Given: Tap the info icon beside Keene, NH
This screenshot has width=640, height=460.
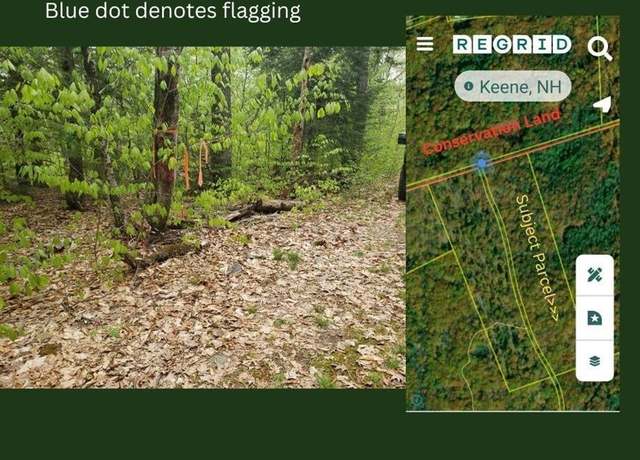Looking at the screenshot, I should (469, 86).
